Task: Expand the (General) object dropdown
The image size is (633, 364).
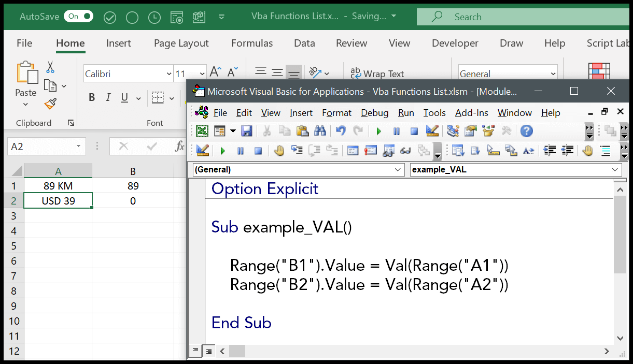Action: click(398, 169)
